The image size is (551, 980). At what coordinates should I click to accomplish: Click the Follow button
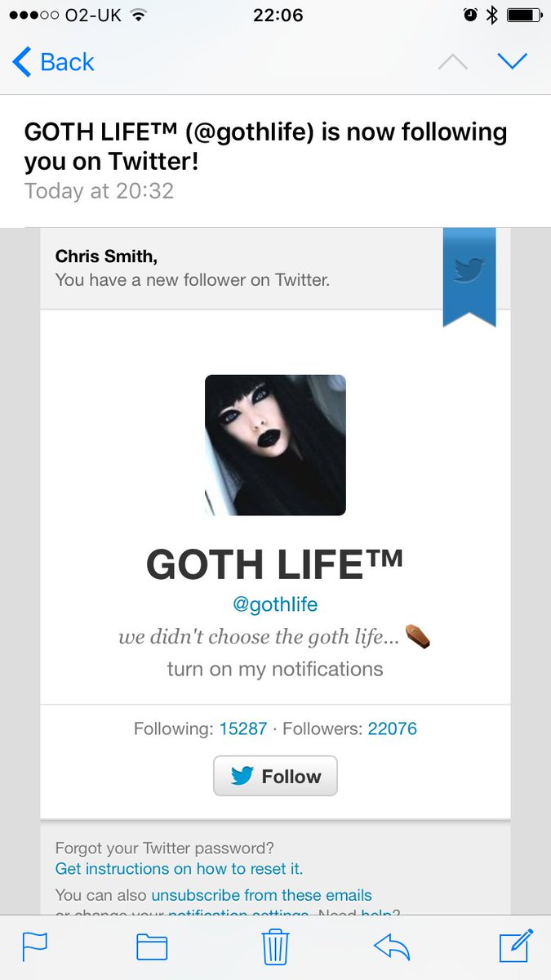coord(275,776)
